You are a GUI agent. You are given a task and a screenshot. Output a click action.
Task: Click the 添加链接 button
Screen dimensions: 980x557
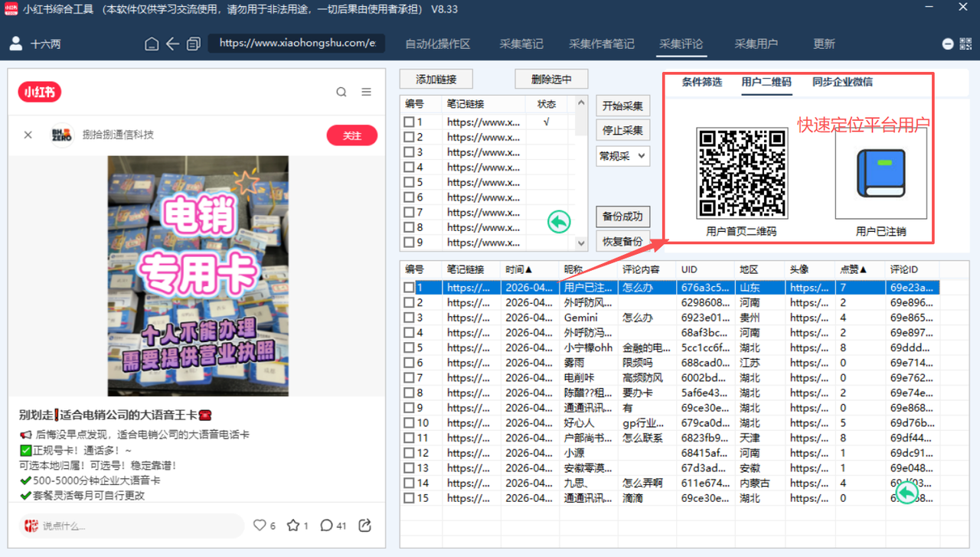coord(436,80)
